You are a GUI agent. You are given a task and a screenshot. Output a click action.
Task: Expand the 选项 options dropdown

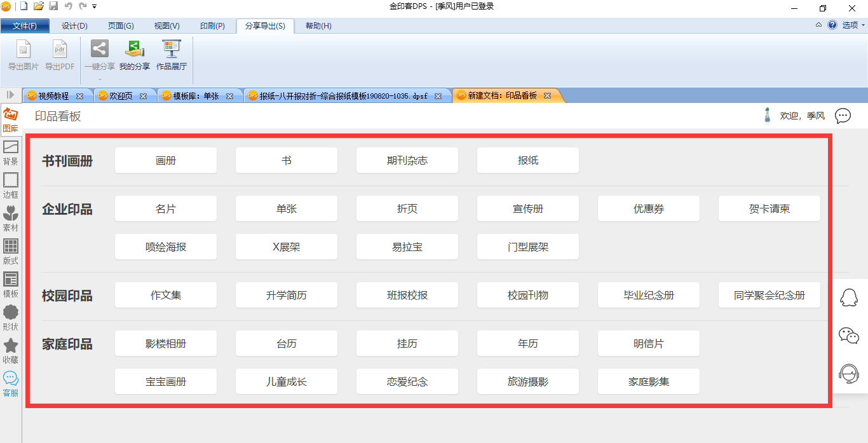[853, 25]
